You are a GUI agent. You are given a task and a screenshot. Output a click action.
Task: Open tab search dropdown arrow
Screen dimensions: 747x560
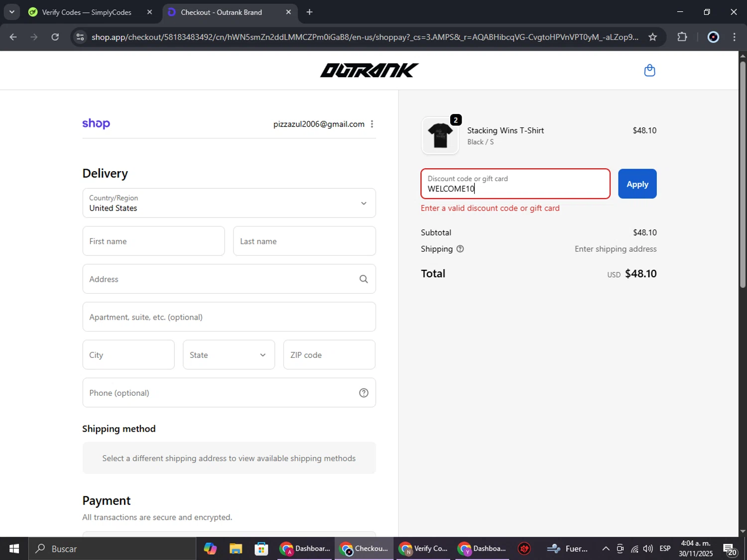(11, 12)
